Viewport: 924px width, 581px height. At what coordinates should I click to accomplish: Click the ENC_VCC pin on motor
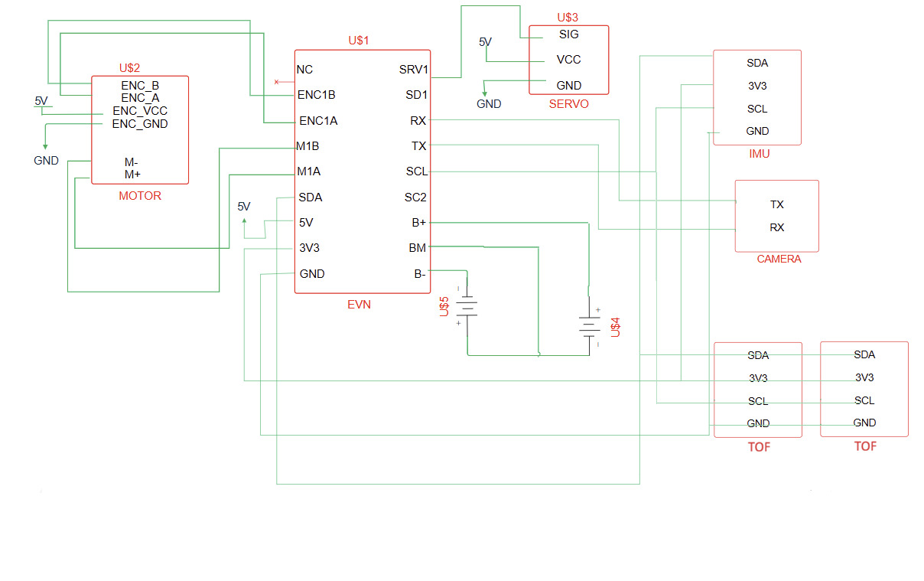pyautogui.click(x=140, y=110)
